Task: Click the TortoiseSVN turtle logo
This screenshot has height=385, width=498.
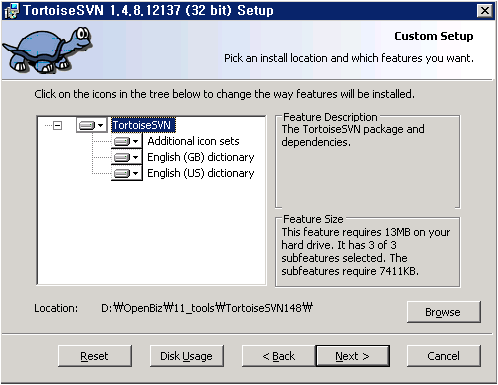Action: (47, 50)
